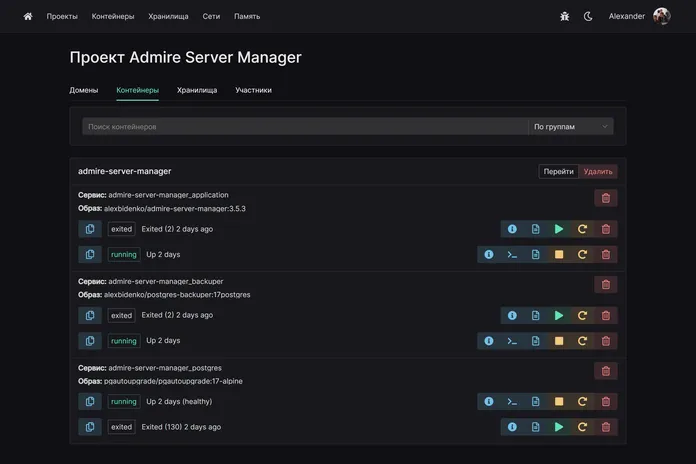Switch to the 'Домены' tab

[x=84, y=90]
